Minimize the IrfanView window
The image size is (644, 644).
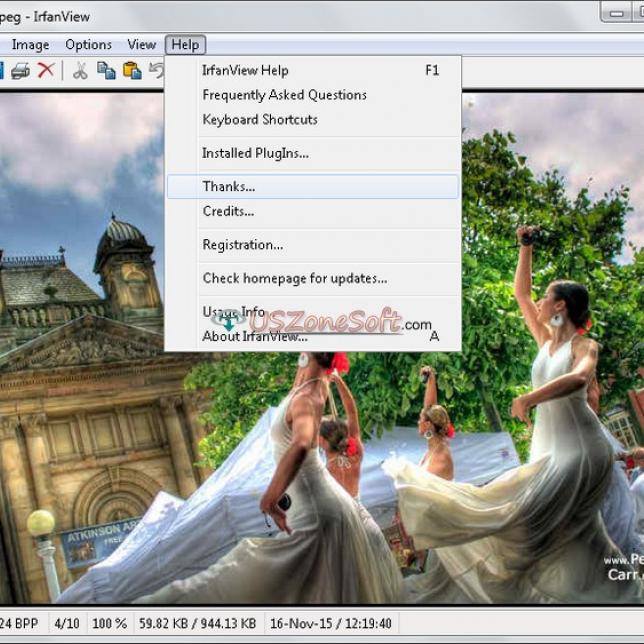(617, 12)
